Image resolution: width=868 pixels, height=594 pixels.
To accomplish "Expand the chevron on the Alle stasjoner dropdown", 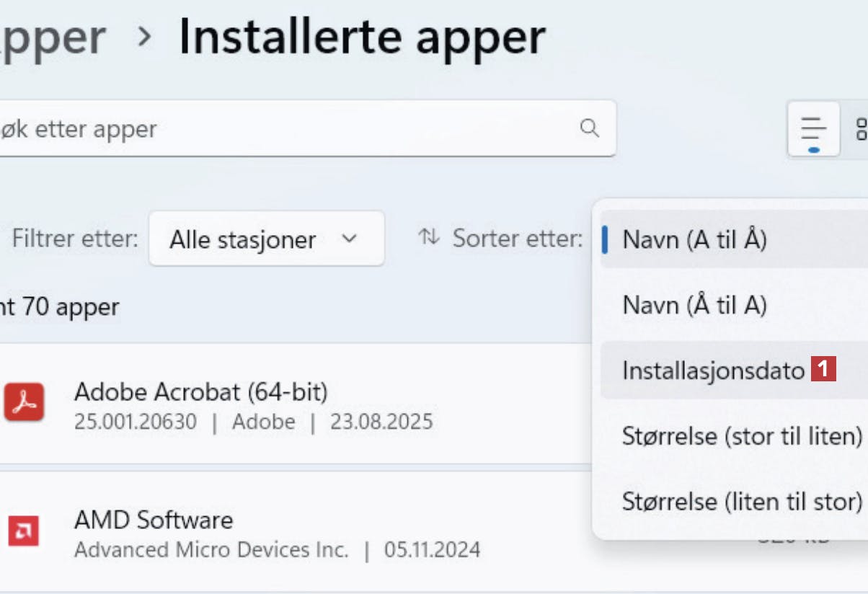I will point(349,238).
